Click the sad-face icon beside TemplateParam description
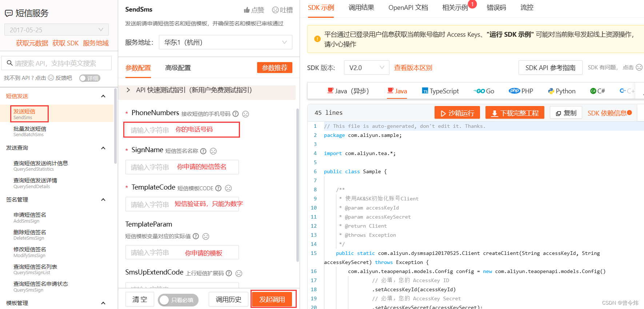This screenshot has height=309, width=644. (206, 236)
